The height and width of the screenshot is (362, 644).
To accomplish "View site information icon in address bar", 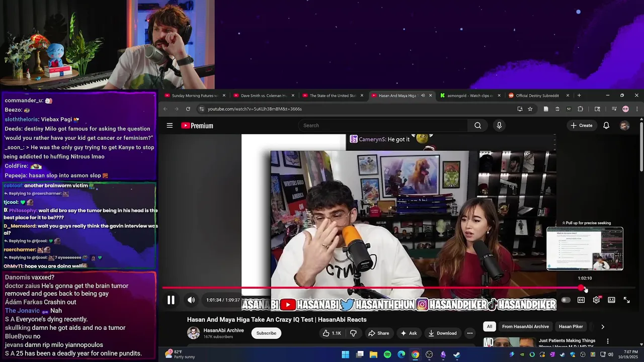I will click(x=202, y=109).
